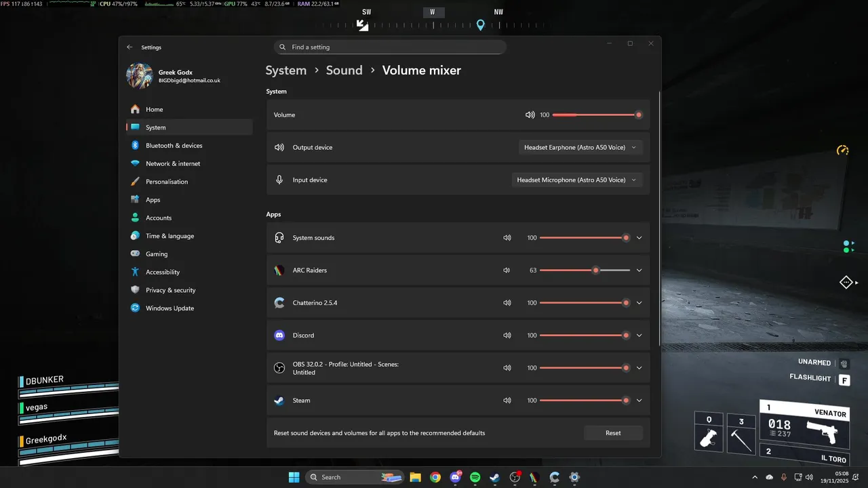Click the back arrow in Settings

pos(130,47)
